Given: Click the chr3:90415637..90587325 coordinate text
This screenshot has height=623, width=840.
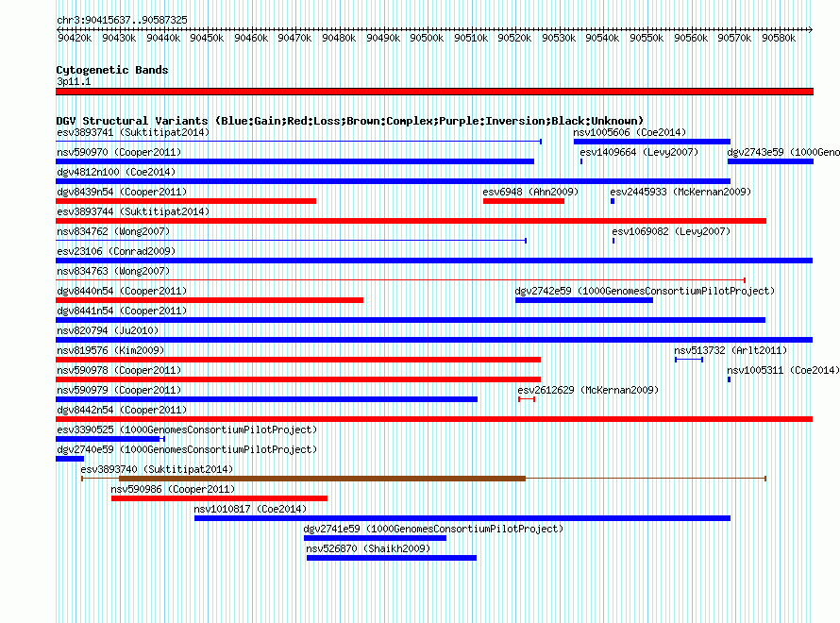Looking at the screenshot, I should pyautogui.click(x=122, y=20).
